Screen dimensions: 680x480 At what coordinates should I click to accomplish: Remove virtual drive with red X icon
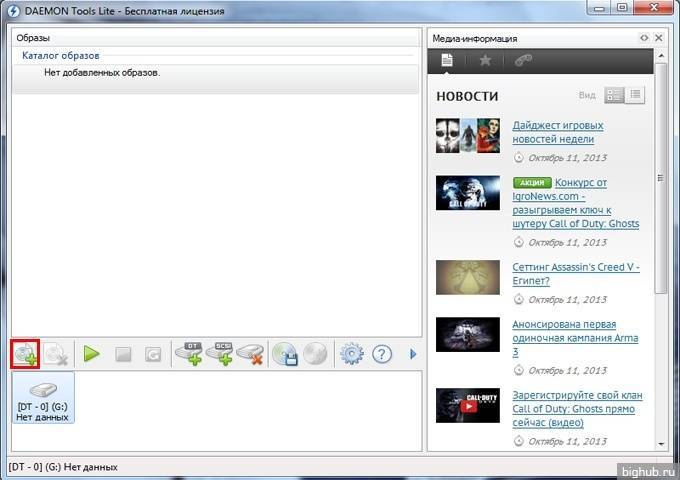tap(251, 354)
